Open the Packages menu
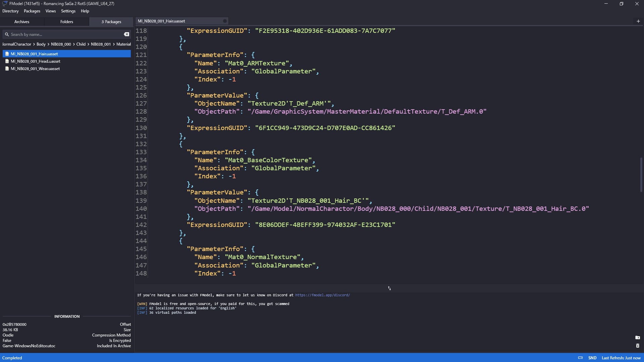 click(x=32, y=11)
